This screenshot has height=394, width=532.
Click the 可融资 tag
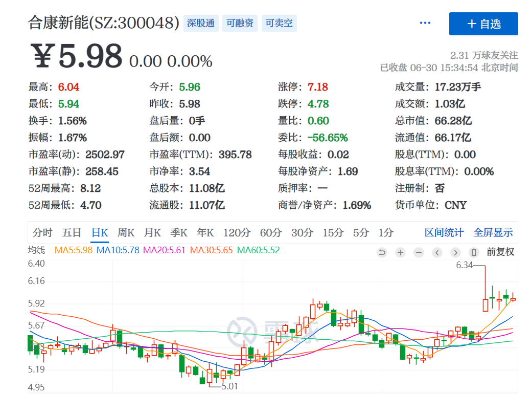point(240,23)
